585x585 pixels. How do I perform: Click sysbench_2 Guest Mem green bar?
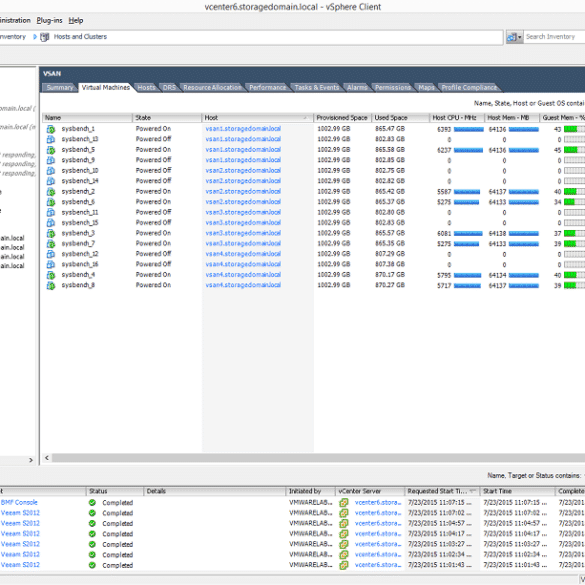coord(570,192)
